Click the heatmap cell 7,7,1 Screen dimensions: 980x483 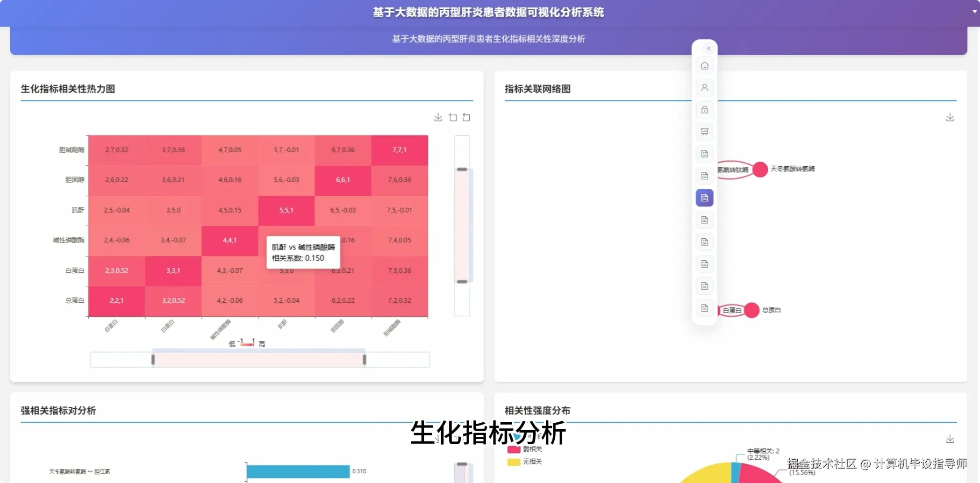point(400,150)
